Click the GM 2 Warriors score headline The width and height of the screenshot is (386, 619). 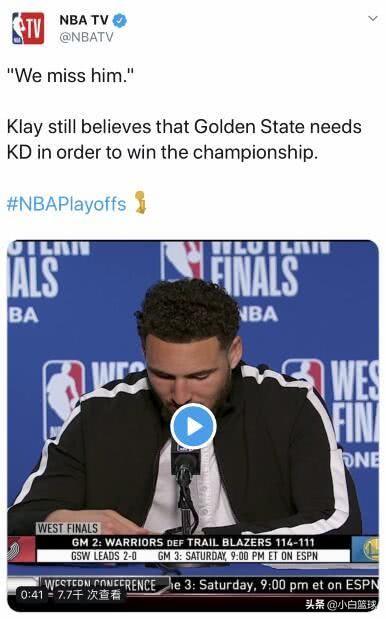pyautogui.click(x=193, y=542)
